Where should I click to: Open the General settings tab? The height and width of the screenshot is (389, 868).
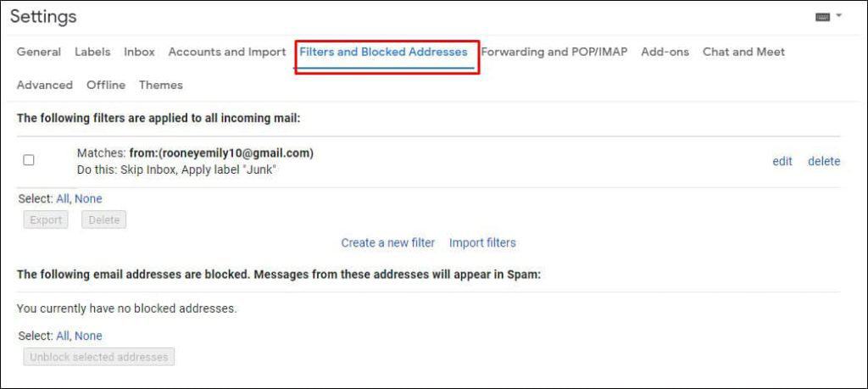(39, 52)
